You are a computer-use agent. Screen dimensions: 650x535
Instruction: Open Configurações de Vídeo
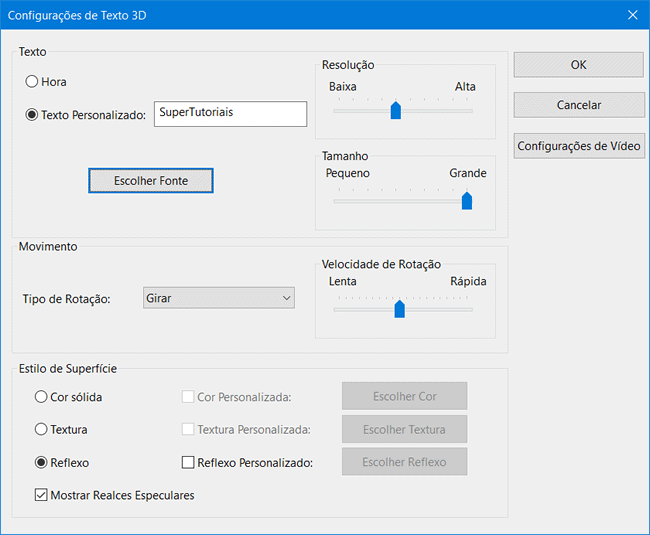(x=578, y=146)
